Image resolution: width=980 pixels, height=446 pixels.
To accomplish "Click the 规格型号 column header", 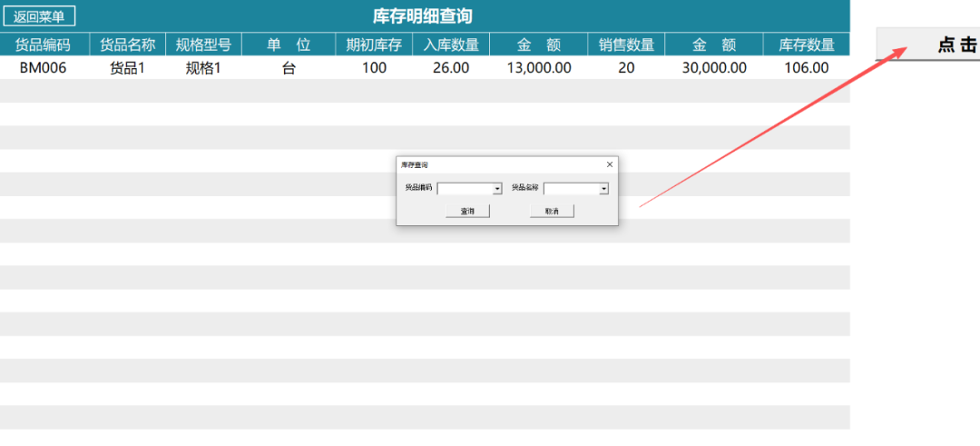I will tap(203, 45).
